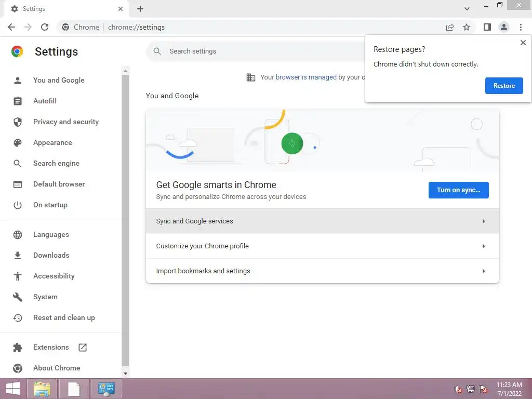Click the site info Chrome chip in address bar
Viewport: 532px width, 399px height.
click(x=81, y=27)
